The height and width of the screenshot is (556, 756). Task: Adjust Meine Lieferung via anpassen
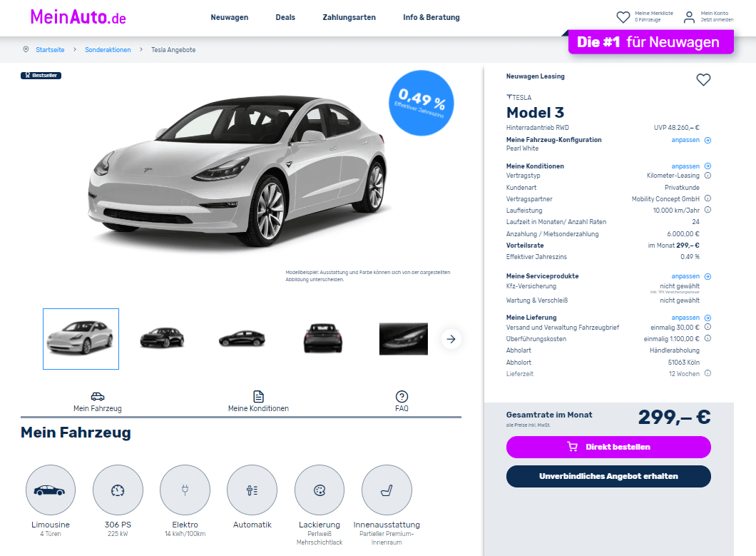click(691, 318)
